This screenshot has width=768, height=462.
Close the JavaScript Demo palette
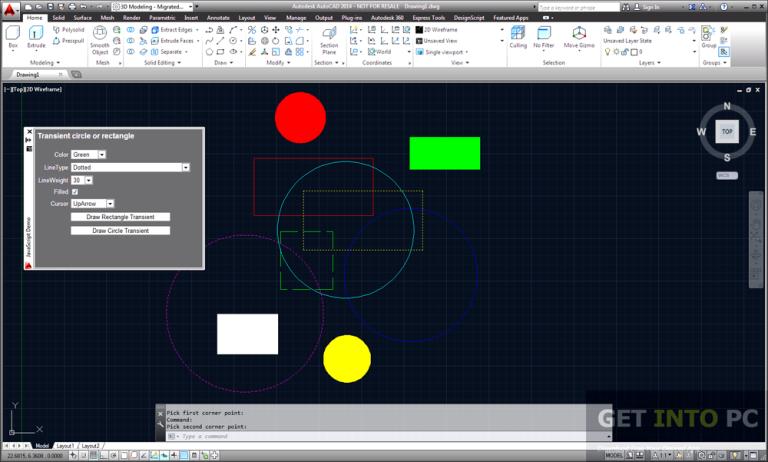pyautogui.click(x=28, y=133)
